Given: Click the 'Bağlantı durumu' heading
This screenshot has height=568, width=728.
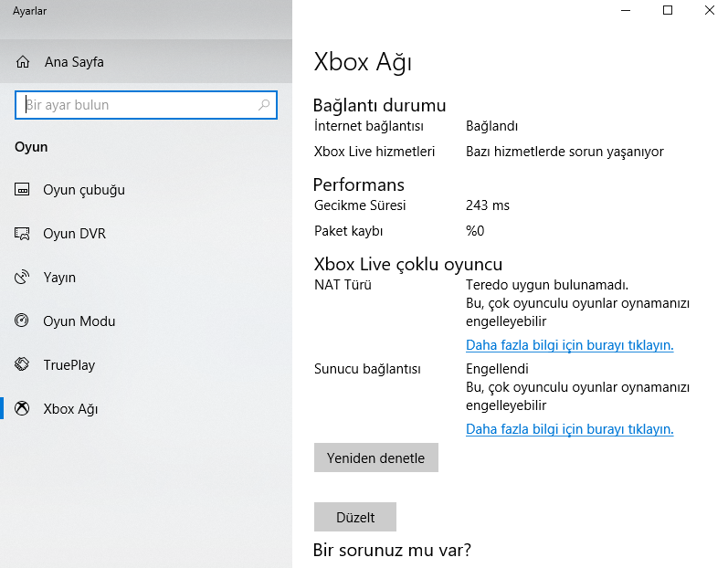Looking at the screenshot, I should coord(379,105).
